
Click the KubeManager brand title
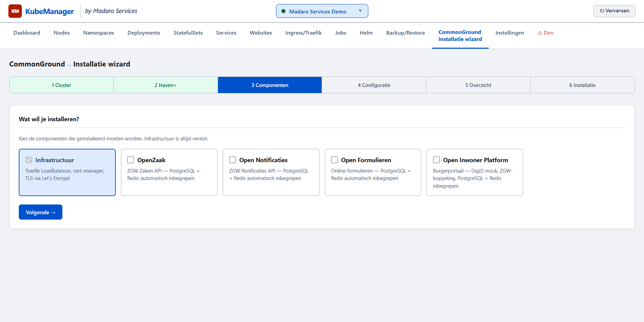tap(50, 11)
